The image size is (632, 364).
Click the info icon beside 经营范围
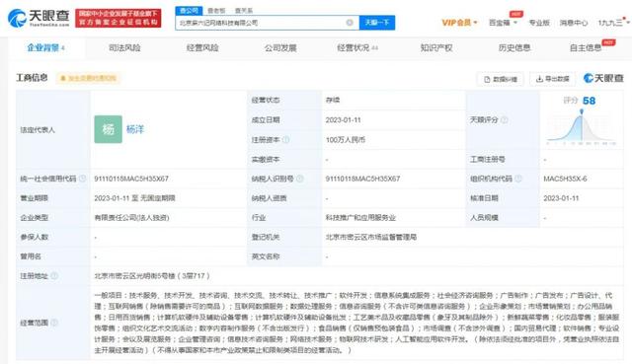tap(54, 323)
